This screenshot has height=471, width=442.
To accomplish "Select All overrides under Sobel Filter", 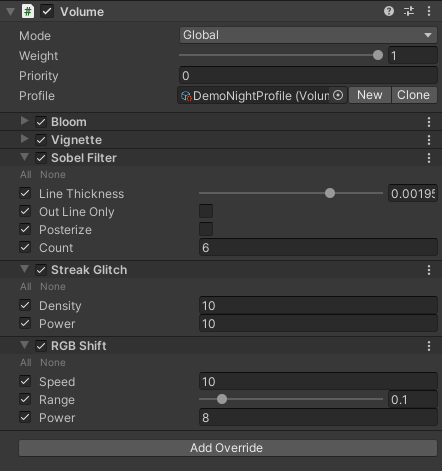I will click(x=26, y=175).
